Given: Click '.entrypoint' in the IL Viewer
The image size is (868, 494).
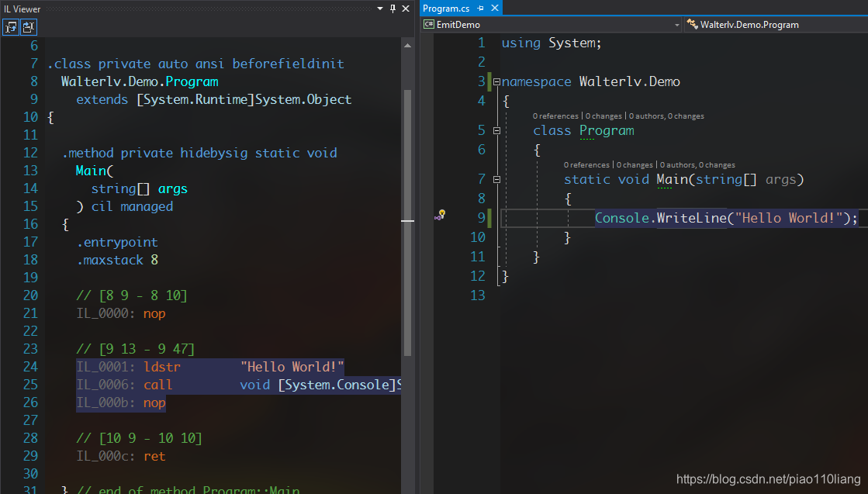Looking at the screenshot, I should [117, 242].
